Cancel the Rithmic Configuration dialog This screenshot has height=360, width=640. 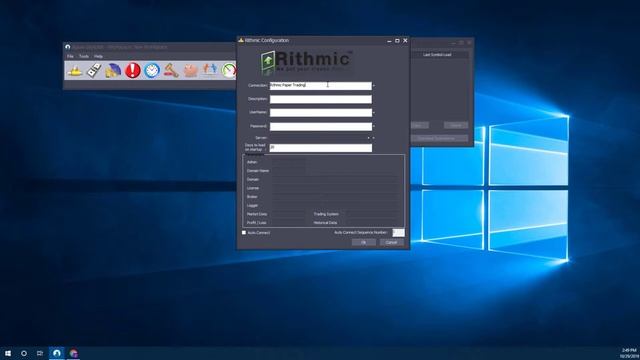391,242
